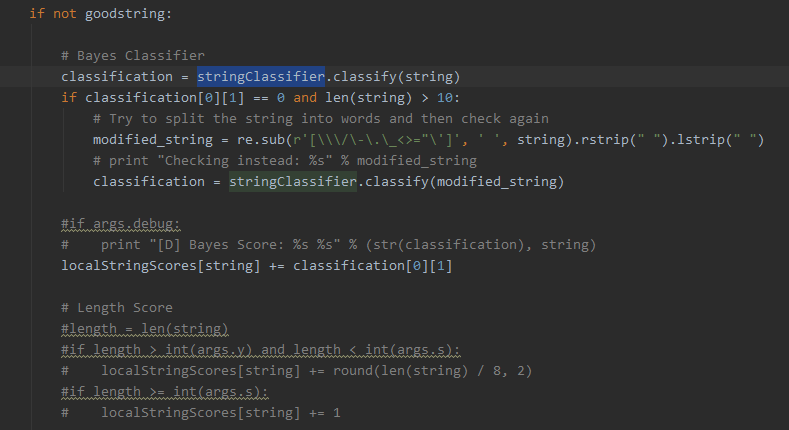
Task: Click 'if classification[0][1] == 0' condition
Action: [x=174, y=98]
